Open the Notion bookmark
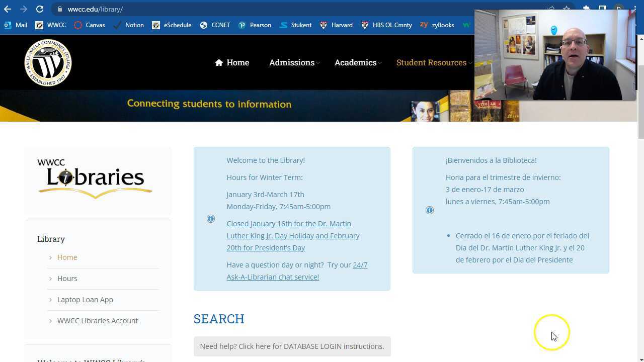This screenshot has height=362, width=644. 129,25
